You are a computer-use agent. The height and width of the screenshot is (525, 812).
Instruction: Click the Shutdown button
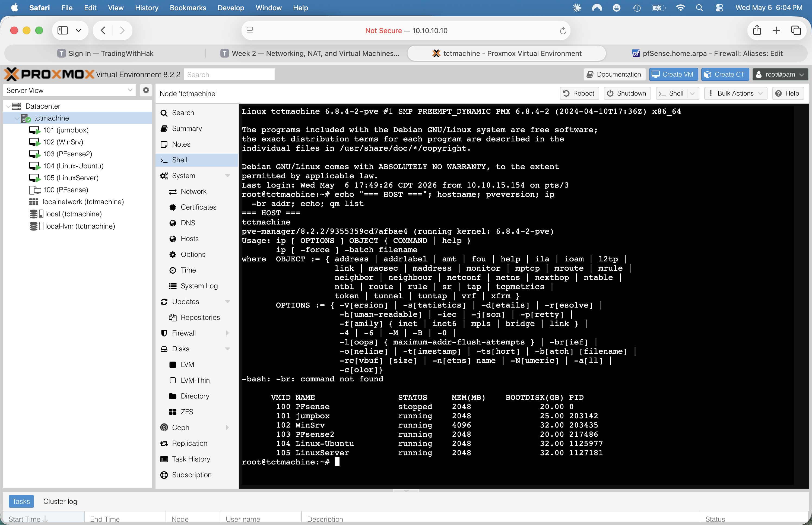point(627,93)
